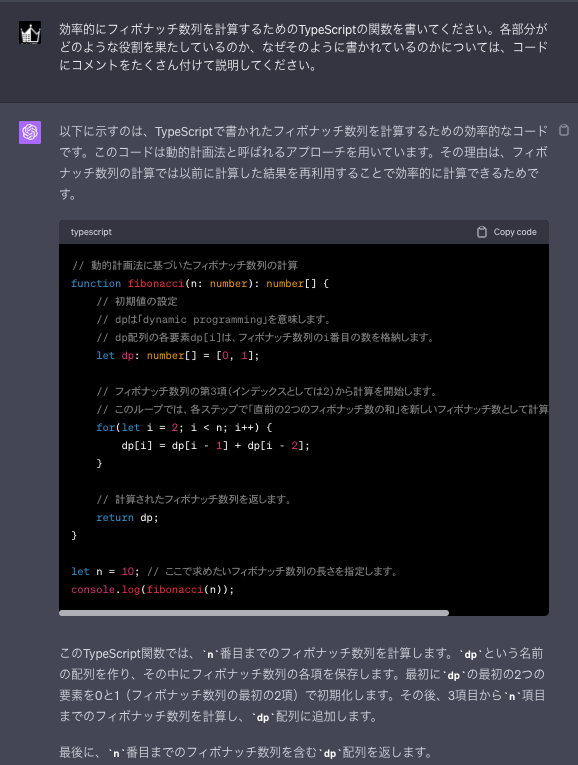Screen dimensions: 578x765
Task: Click the 'for(let i = 2; i < n; i++)' line
Action: pyautogui.click(x=184, y=427)
